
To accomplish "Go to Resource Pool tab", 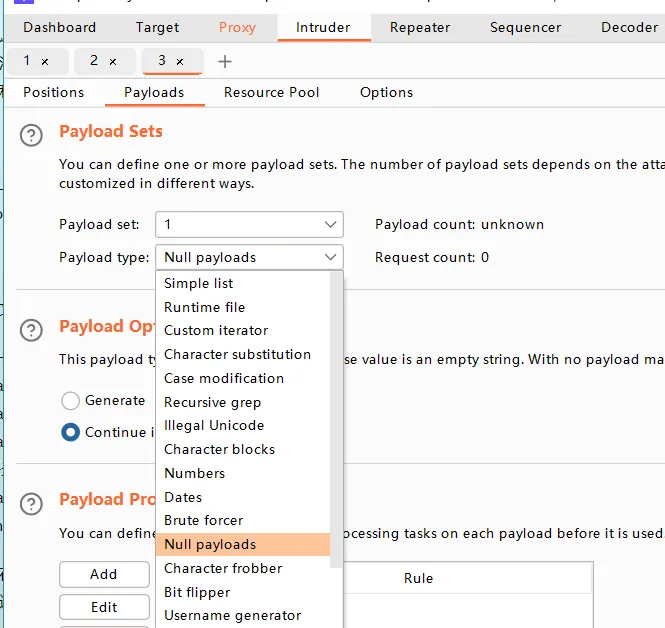I will (272, 92).
